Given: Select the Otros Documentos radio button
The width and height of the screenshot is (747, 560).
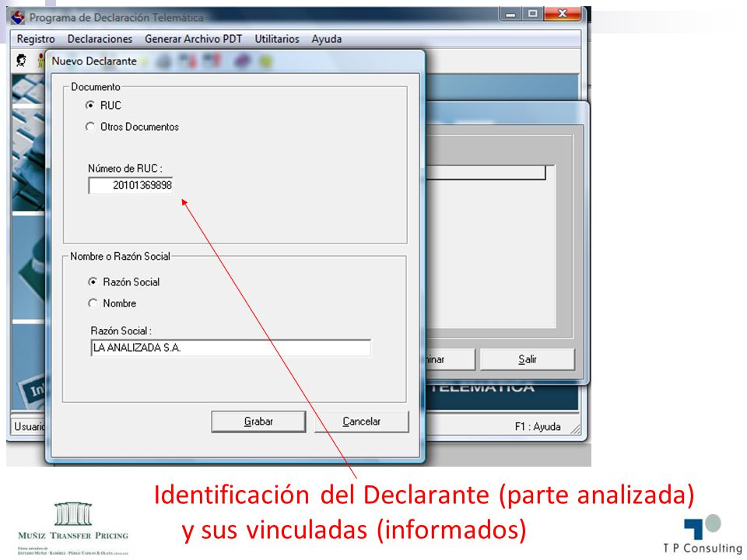Looking at the screenshot, I should click(89, 126).
